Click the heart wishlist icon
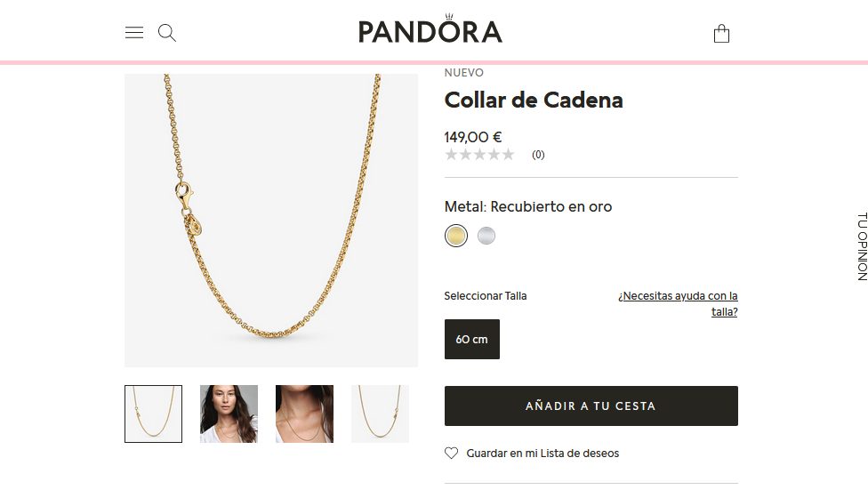This screenshot has width=868, height=490. (x=451, y=453)
